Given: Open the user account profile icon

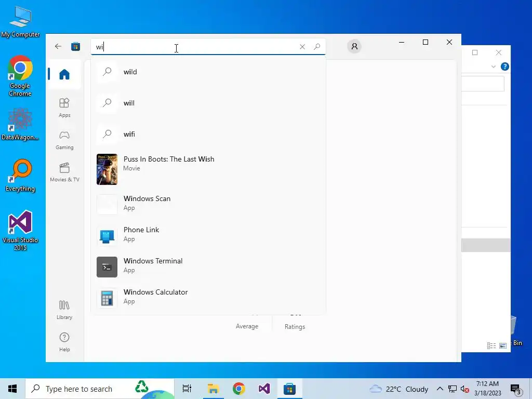Looking at the screenshot, I should [x=354, y=46].
